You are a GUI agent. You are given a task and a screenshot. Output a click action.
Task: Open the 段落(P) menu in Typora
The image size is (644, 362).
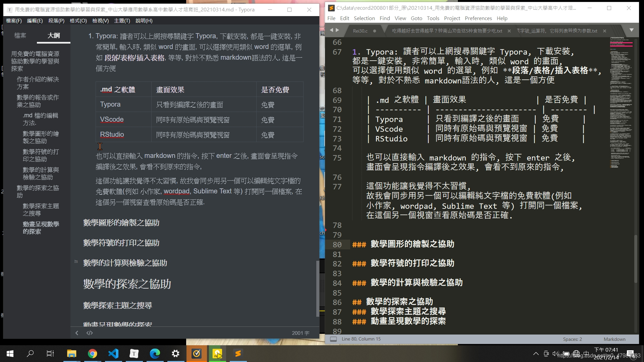pos(56,21)
